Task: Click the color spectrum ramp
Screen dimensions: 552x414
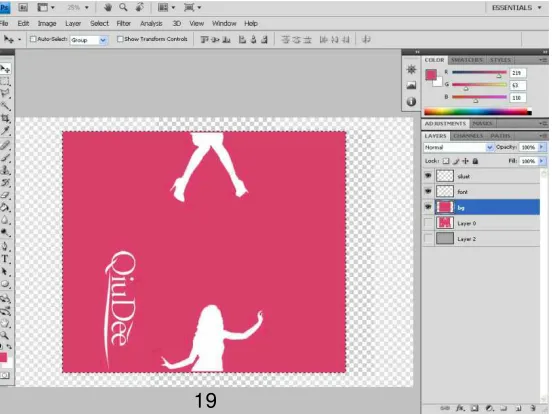Action: click(x=477, y=112)
